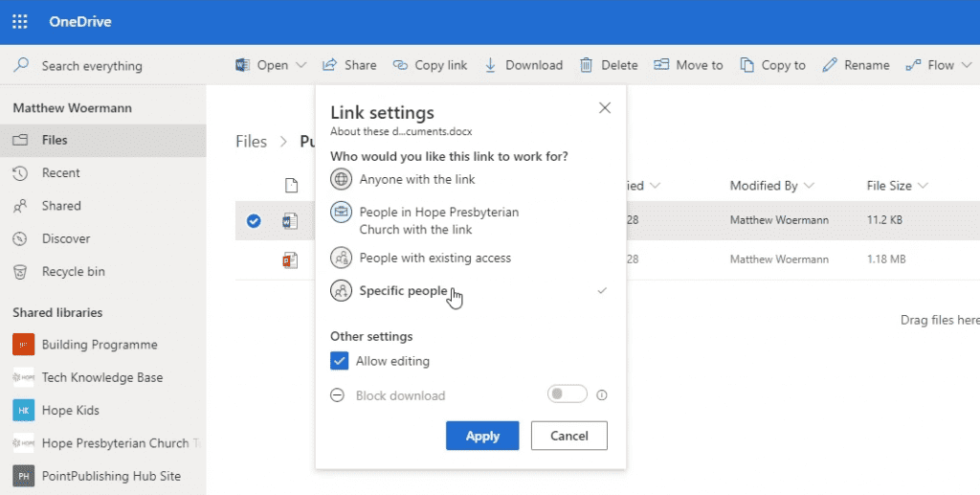Expand the Open dropdown arrow
The image size is (980, 495).
click(x=301, y=65)
